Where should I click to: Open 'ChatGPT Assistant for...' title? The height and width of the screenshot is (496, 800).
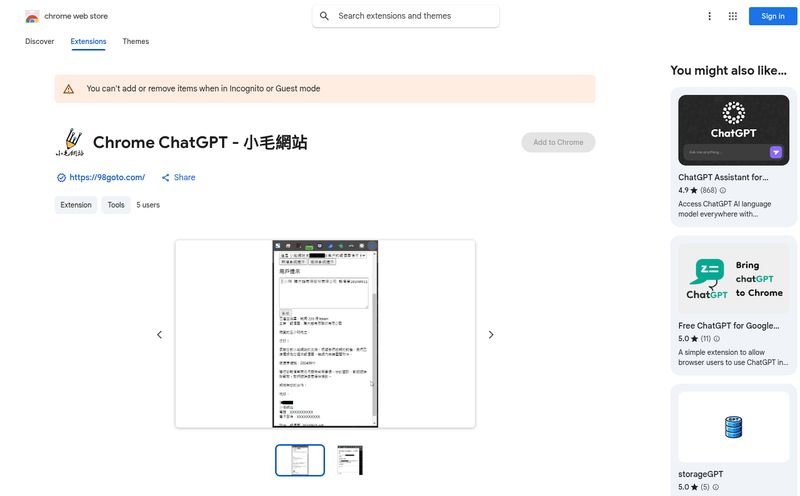[723, 178]
